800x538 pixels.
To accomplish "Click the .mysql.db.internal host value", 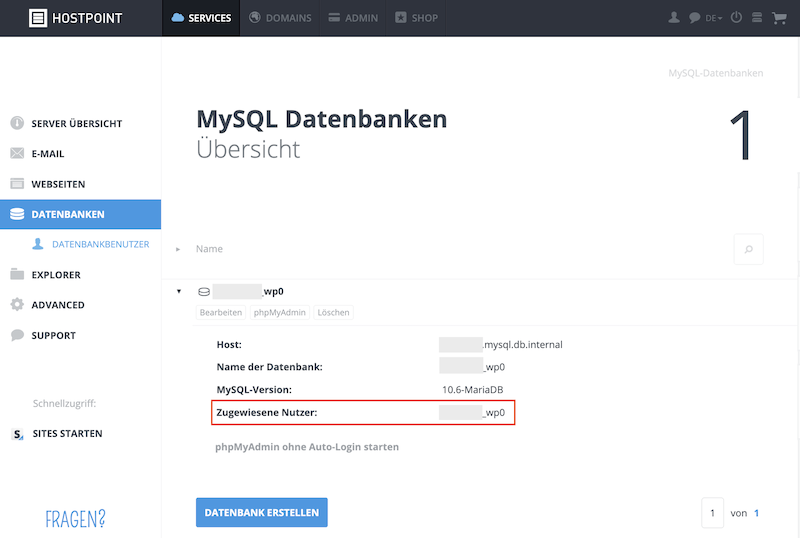I will pyautogui.click(x=501, y=345).
